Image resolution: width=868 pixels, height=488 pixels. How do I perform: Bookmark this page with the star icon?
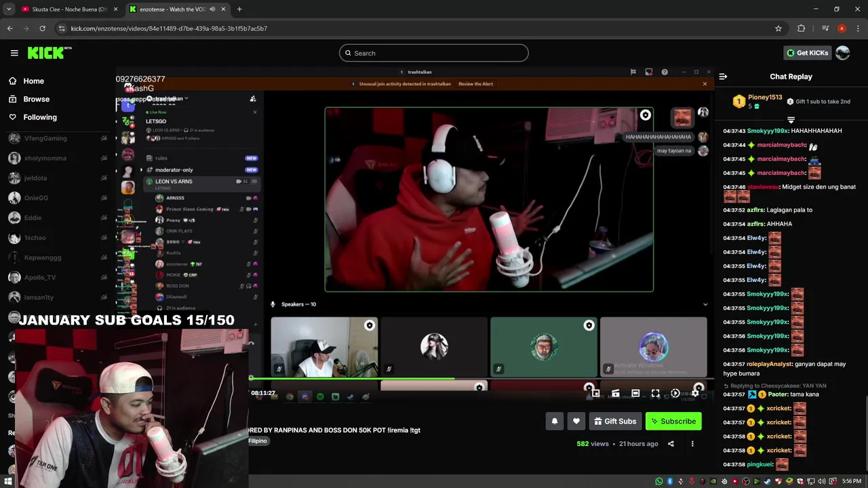778,28
